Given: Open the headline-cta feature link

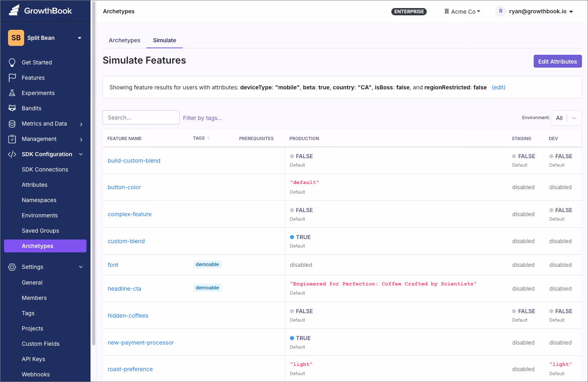Looking at the screenshot, I should tap(124, 289).
